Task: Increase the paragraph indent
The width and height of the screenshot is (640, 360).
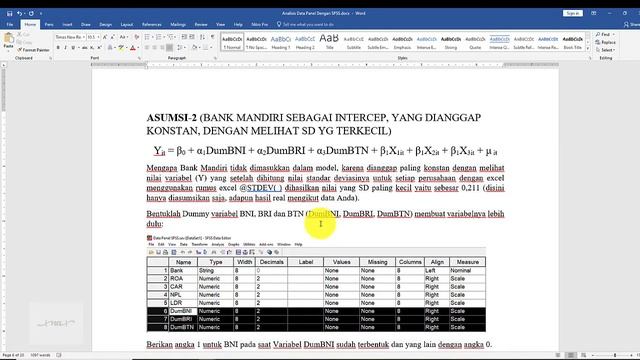Action: click(x=192, y=37)
